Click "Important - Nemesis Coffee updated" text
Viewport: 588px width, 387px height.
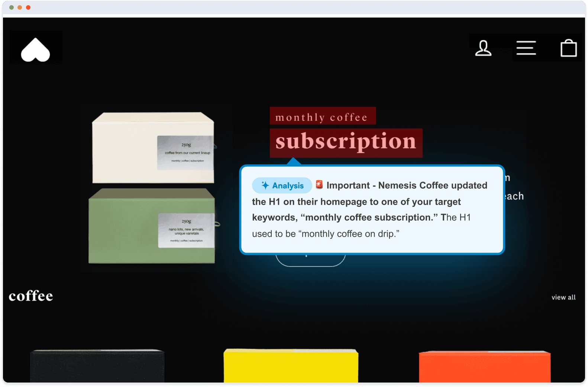(x=407, y=185)
